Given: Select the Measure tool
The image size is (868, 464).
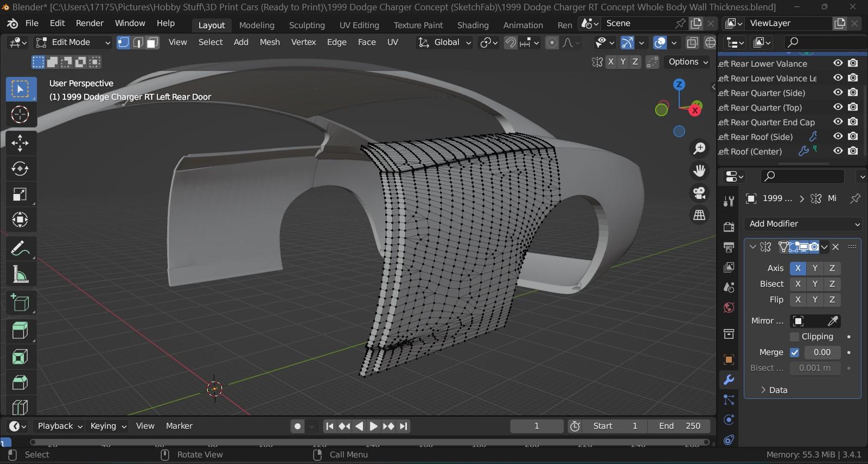Looking at the screenshot, I should [x=21, y=274].
